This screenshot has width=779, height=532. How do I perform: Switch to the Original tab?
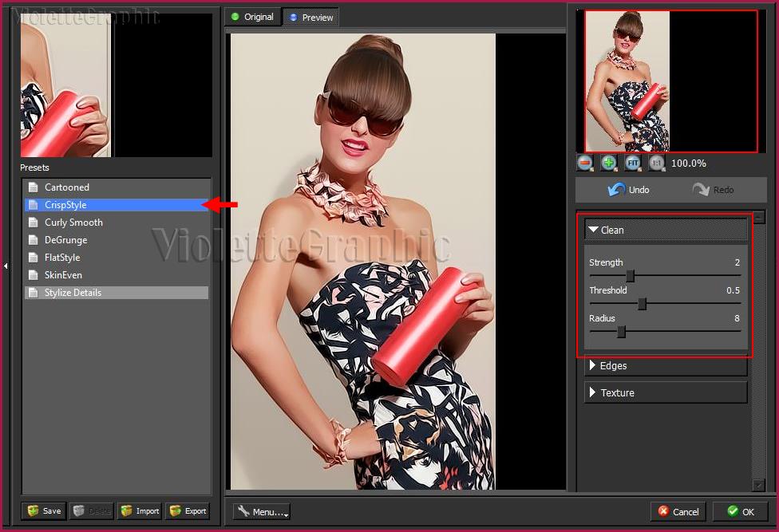[251, 17]
